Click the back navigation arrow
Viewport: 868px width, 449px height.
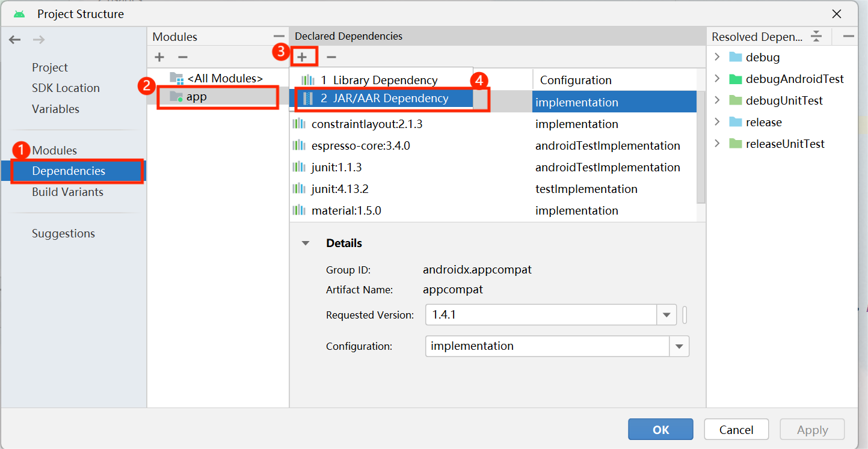pyautogui.click(x=15, y=40)
